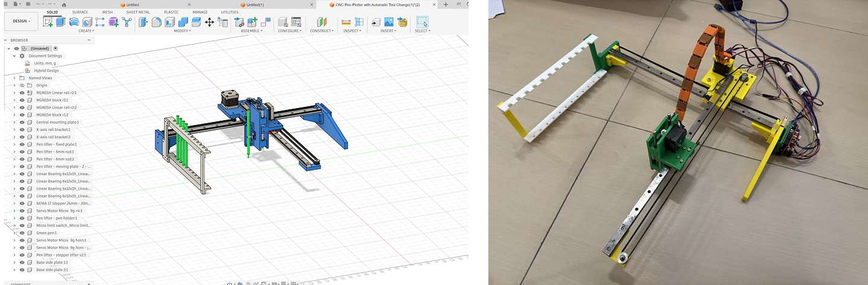Select the Revolve tool
This screenshot has width=868, height=285.
pos(74,22)
